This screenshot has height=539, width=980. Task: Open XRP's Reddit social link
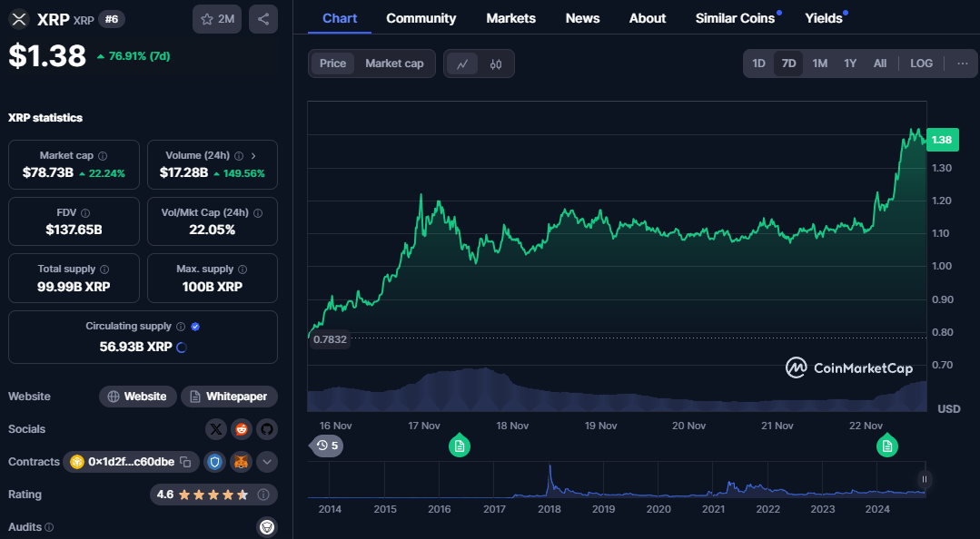coord(242,429)
